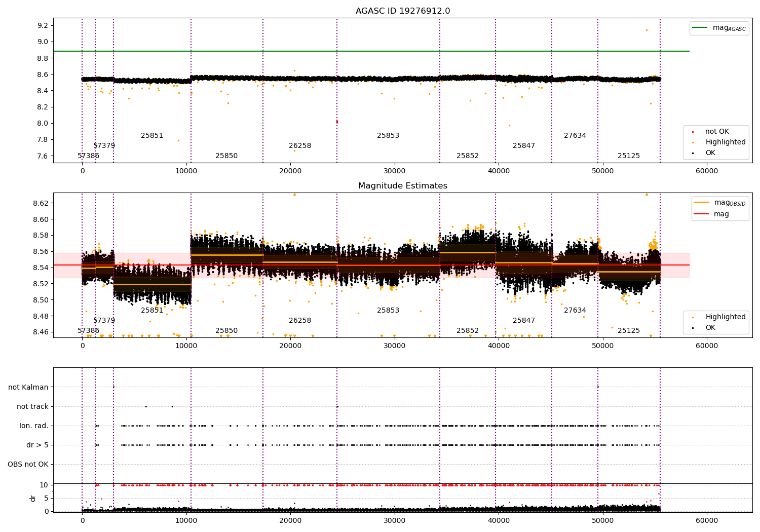Viewport: 760px width, 532px height.
Task: Click the 7.6 tick on top y-axis
Action: [x=43, y=156]
